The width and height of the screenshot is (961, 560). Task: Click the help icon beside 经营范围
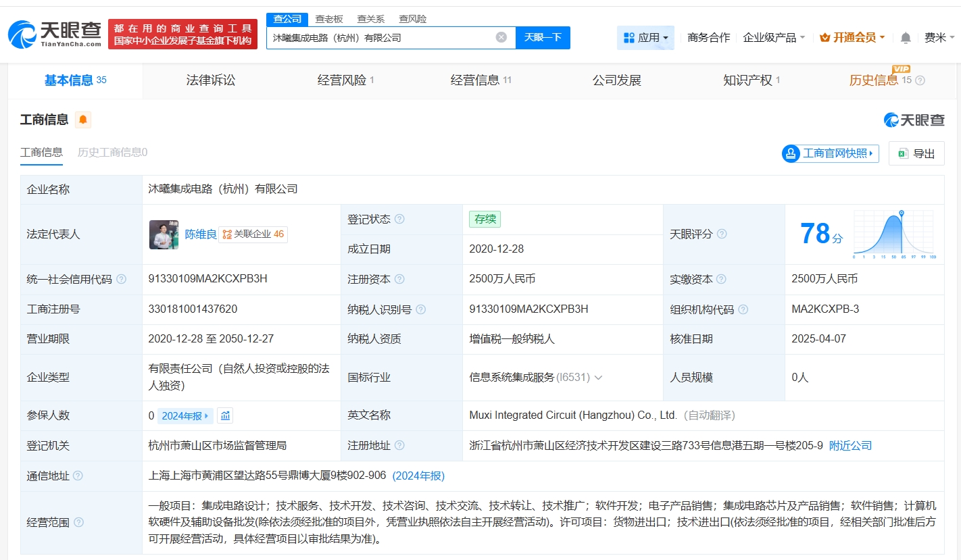[78, 522]
